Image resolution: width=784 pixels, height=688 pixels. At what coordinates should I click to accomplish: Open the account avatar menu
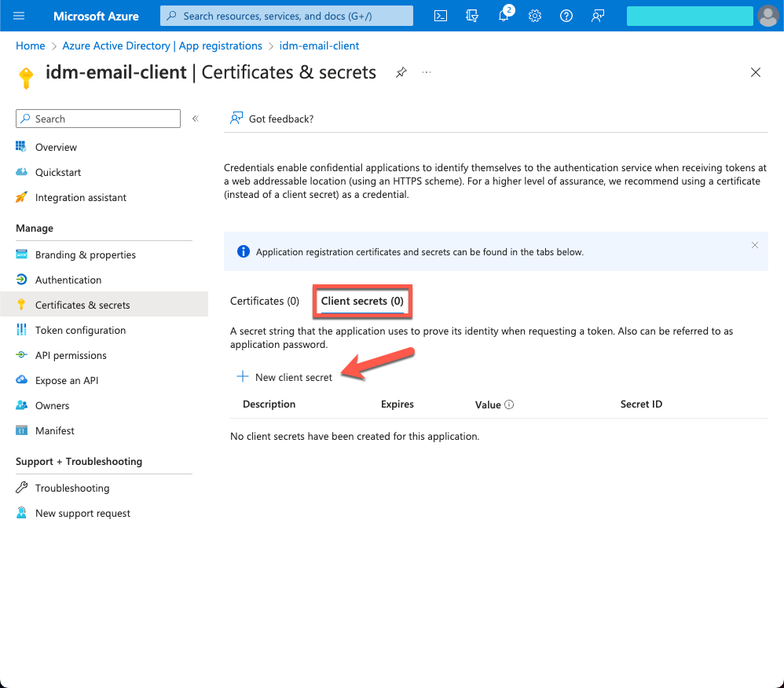768,16
